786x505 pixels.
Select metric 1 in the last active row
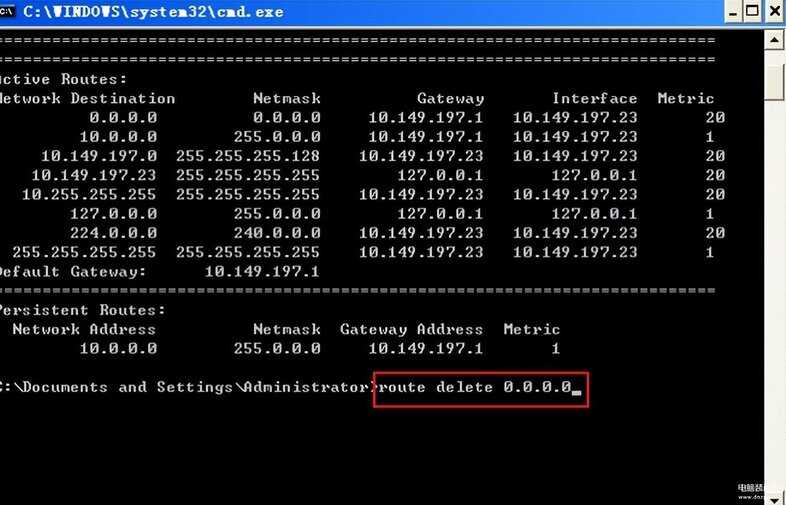tap(710, 252)
